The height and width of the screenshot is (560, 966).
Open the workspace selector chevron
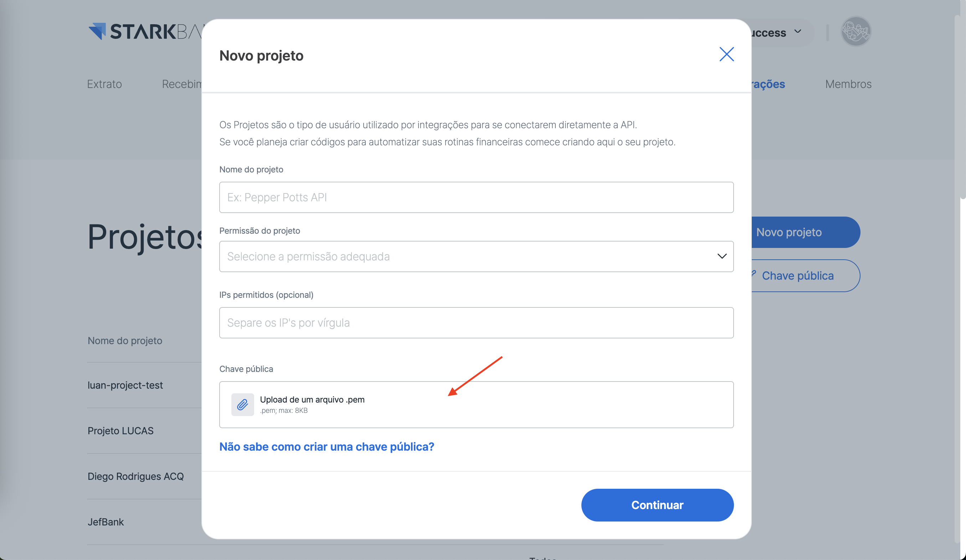(798, 31)
